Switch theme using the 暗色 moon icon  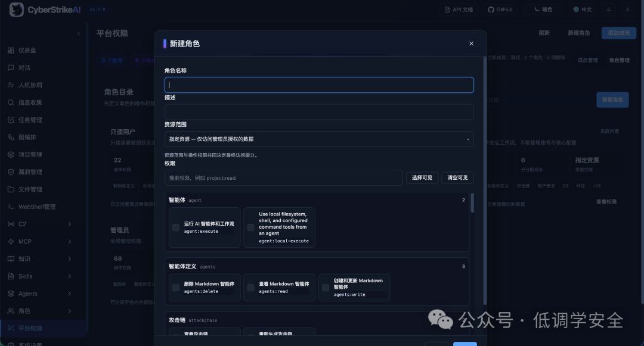[537, 10]
